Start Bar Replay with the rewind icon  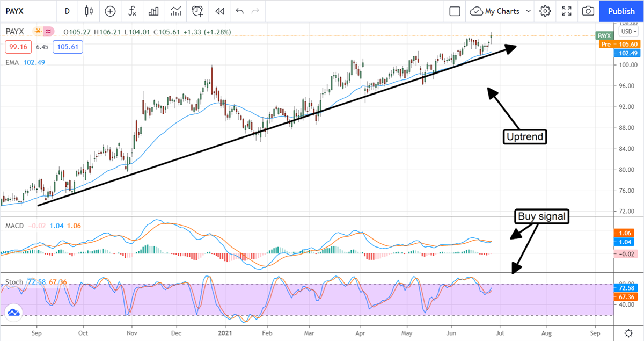(x=219, y=11)
